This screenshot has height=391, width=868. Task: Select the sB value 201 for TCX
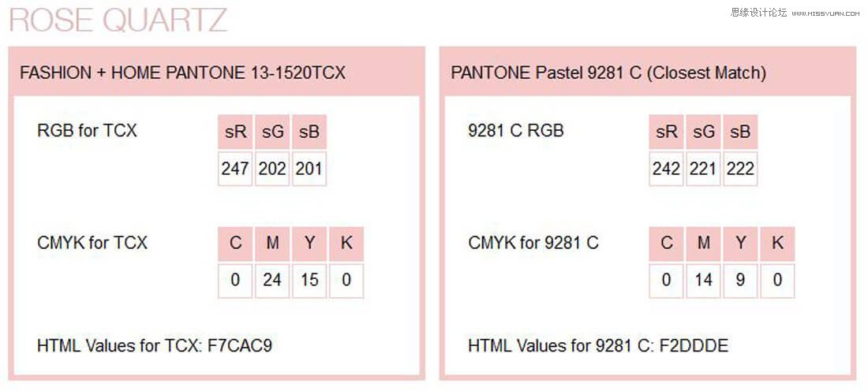[309, 169]
